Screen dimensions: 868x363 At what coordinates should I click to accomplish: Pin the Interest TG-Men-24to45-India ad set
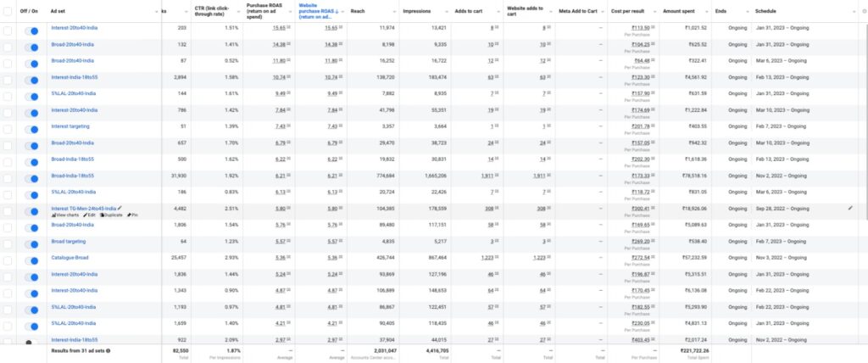pos(132,215)
